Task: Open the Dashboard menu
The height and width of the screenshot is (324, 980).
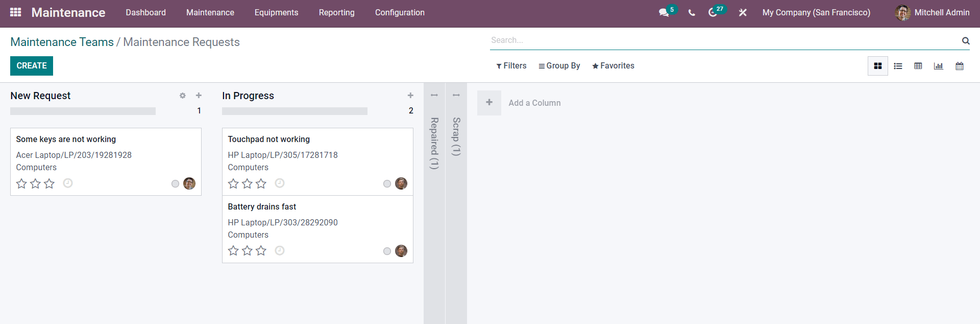Action: (146, 12)
